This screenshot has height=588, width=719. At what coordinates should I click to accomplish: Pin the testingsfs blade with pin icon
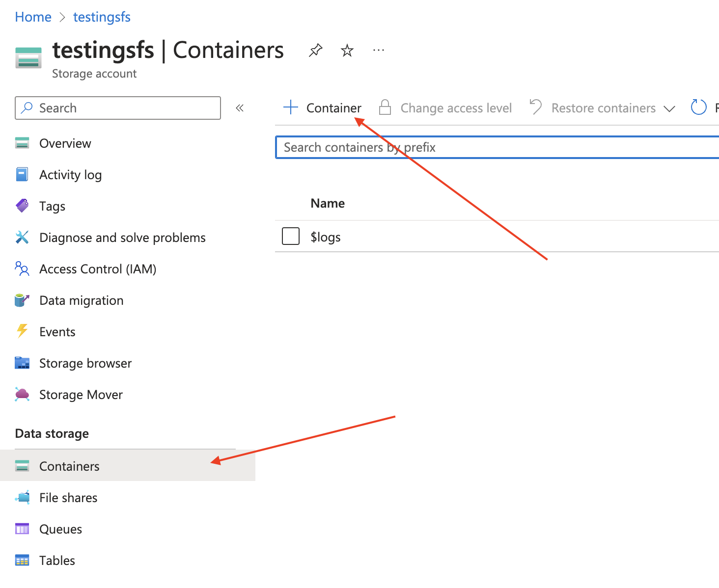(315, 50)
